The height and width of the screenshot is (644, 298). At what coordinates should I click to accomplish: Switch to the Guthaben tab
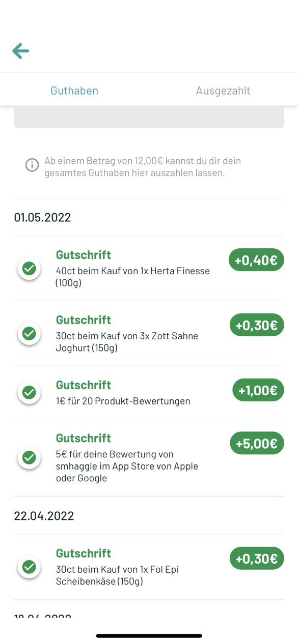[74, 90]
